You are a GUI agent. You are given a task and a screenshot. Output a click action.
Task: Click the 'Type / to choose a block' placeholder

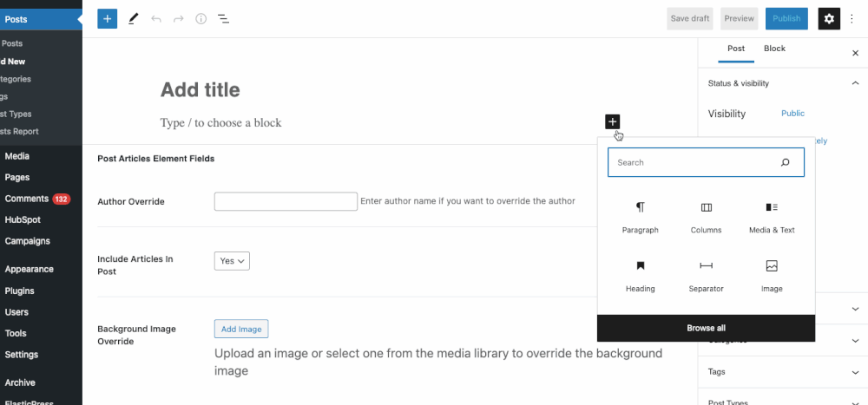point(220,123)
